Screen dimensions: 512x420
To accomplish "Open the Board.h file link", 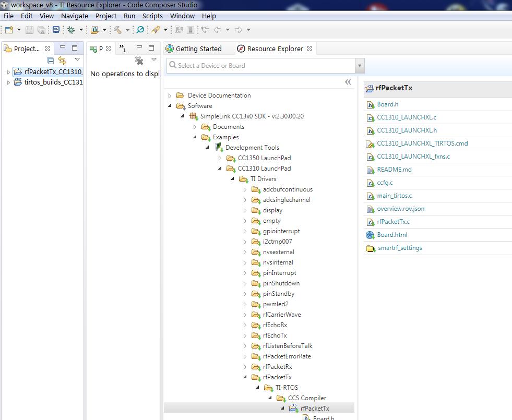I will tap(388, 104).
